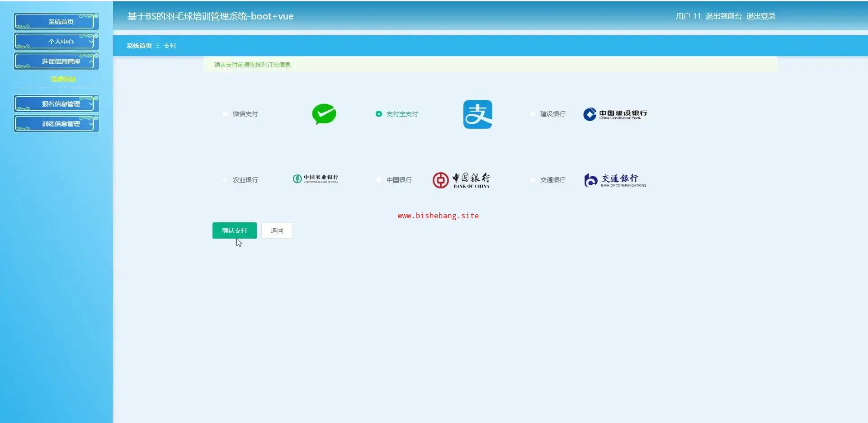The image size is (868, 423).
Task: Expand the 报名信息管理 sidebar menu
Action: pos(57,104)
